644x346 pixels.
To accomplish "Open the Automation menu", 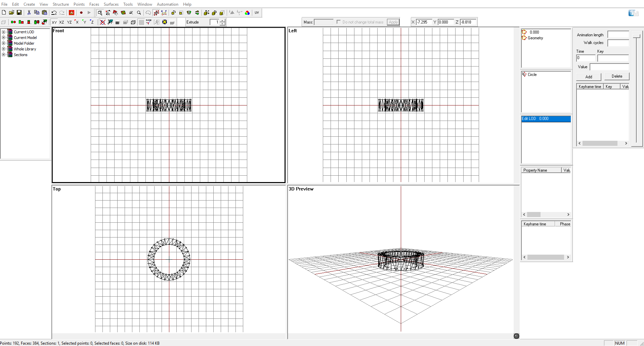I will [167, 4].
